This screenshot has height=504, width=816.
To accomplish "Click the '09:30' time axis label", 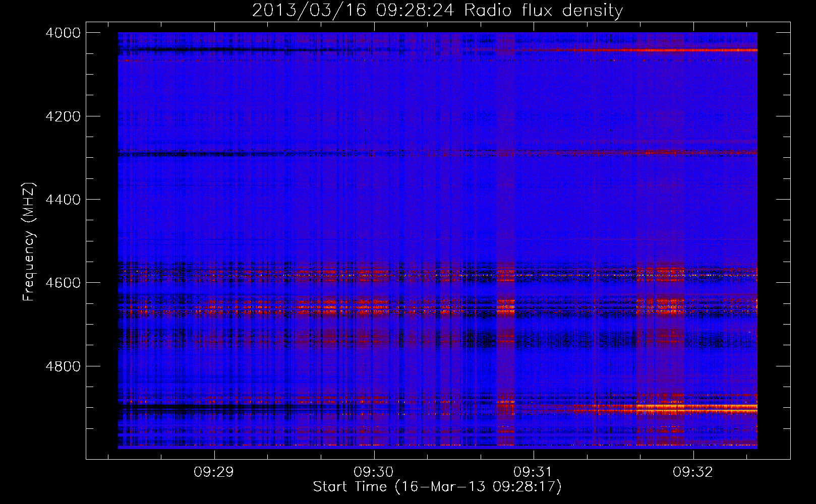I will (374, 472).
